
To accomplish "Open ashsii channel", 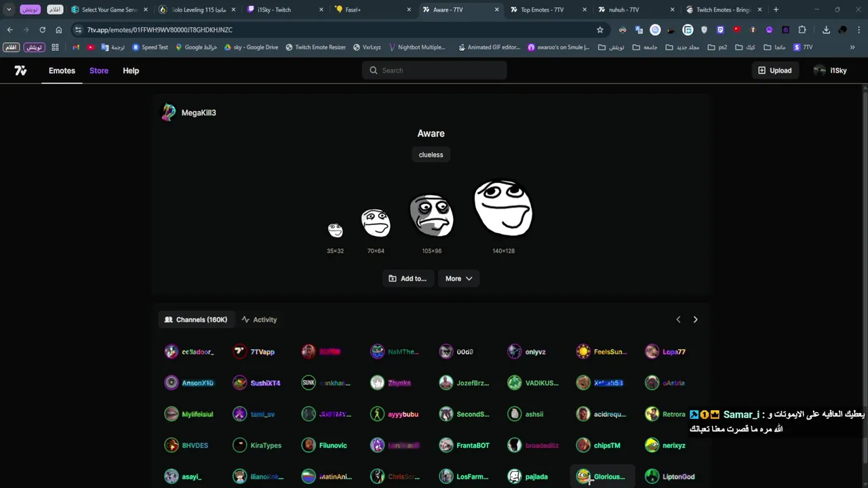I will [x=526, y=414].
